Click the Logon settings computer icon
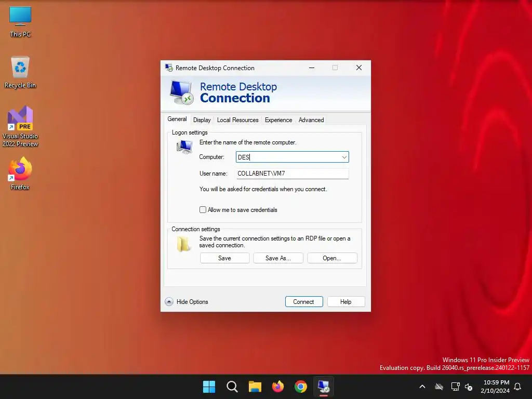Viewport: 532px width, 399px height. tap(184, 147)
